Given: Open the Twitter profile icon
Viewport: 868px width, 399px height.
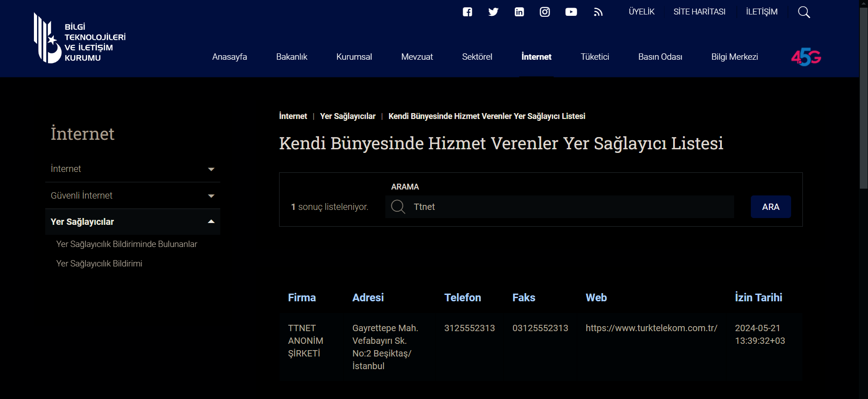Looking at the screenshot, I should (x=493, y=12).
